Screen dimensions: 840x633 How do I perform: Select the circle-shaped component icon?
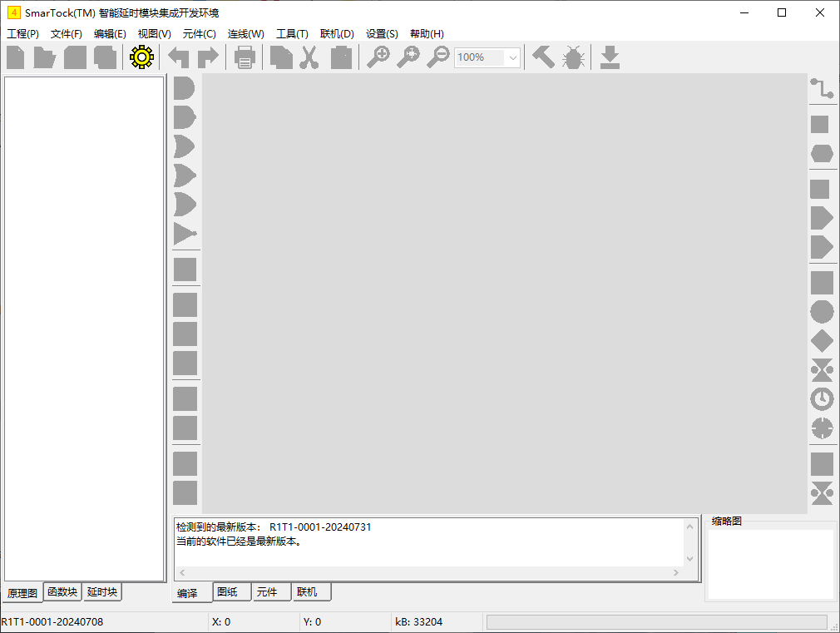coord(822,312)
